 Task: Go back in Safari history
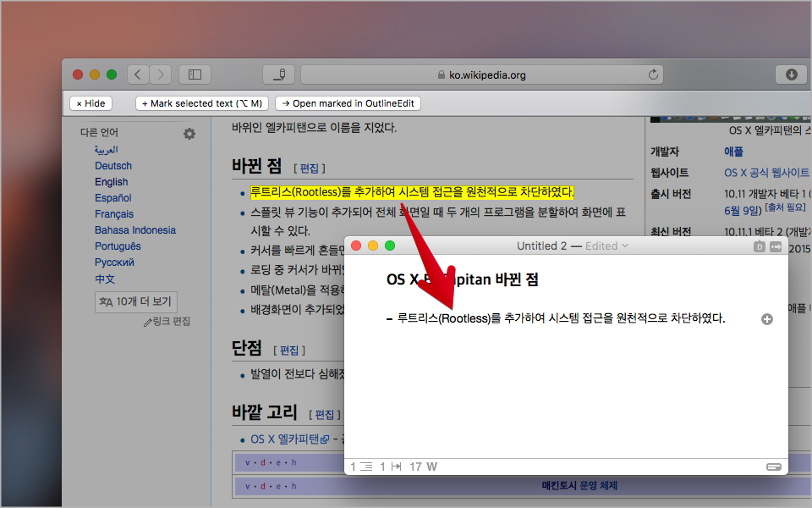138,75
